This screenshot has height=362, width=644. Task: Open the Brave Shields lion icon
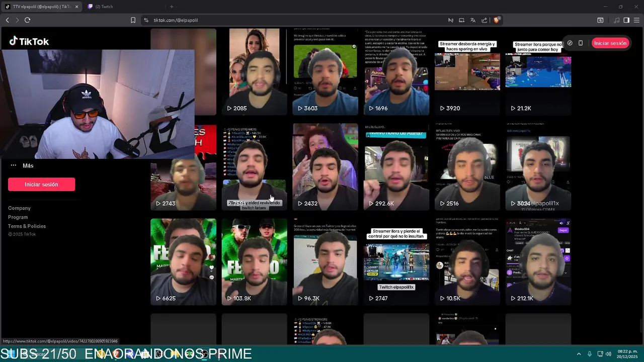point(497,20)
